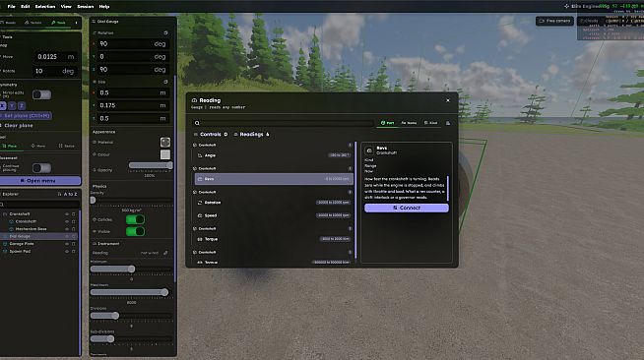
Task: Adjust the Minimum slider handle
Action: tap(131, 269)
